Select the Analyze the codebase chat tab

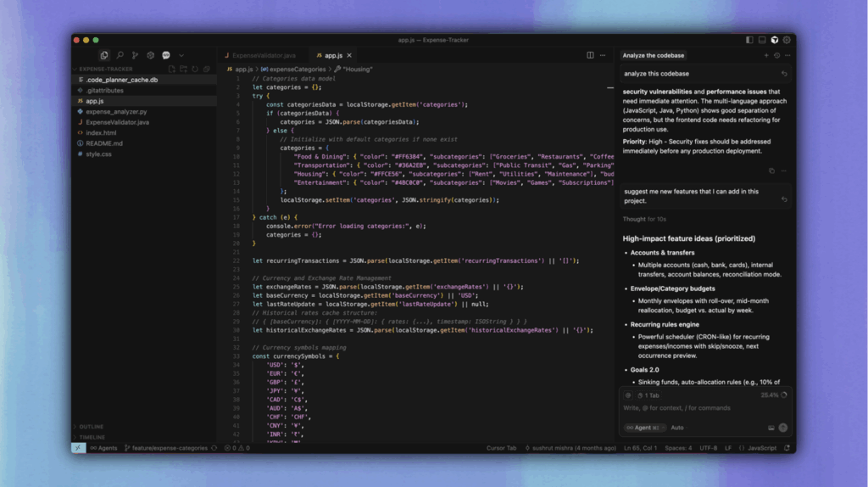click(x=654, y=55)
